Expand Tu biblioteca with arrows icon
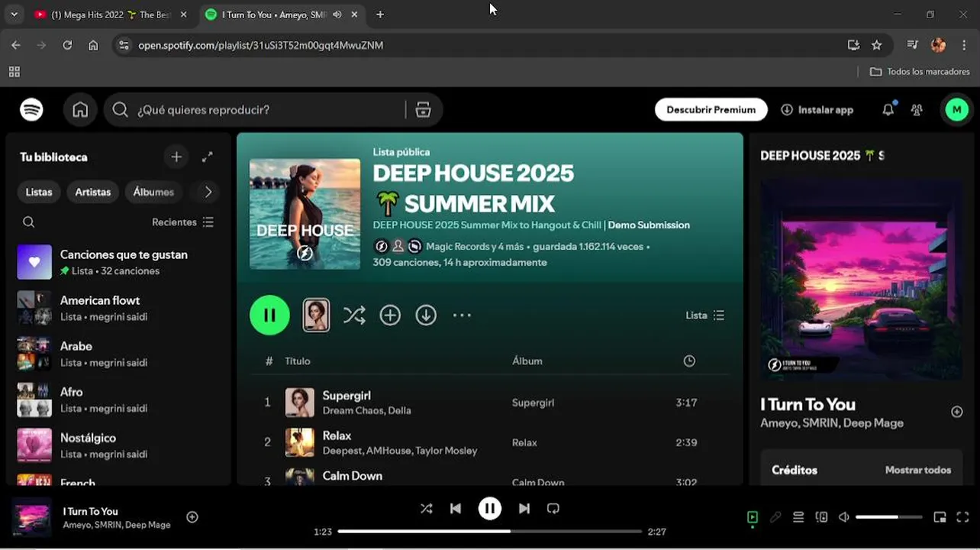980x550 pixels. pos(207,157)
